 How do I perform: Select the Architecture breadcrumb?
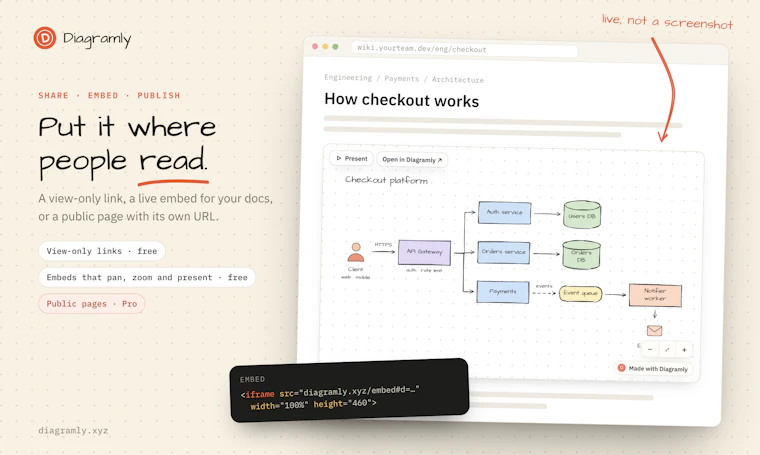458,79
